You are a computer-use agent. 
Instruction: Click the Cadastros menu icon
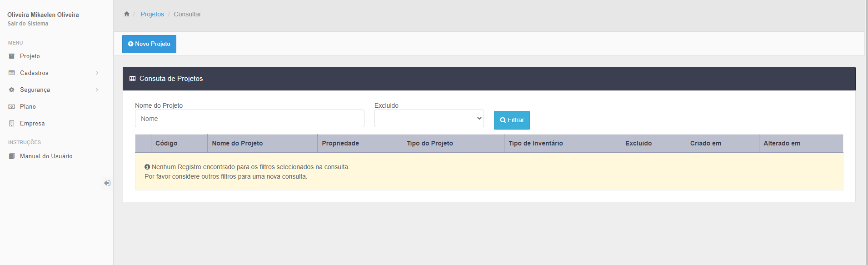[x=12, y=73]
